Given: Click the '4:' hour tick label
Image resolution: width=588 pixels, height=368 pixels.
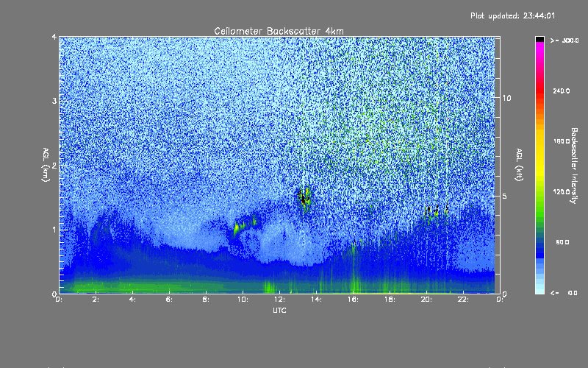Looking at the screenshot, I should click(133, 300).
